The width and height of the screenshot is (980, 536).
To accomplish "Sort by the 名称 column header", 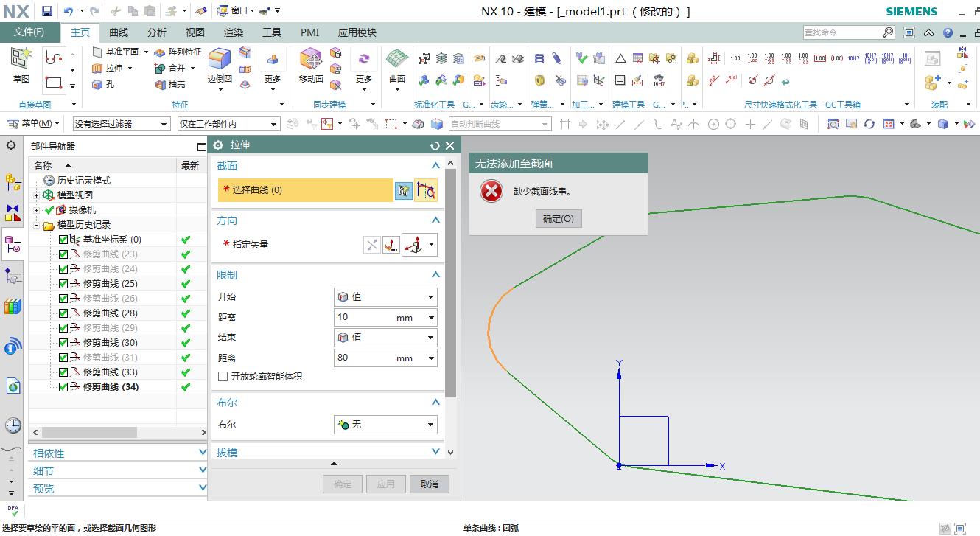I will coord(102,166).
